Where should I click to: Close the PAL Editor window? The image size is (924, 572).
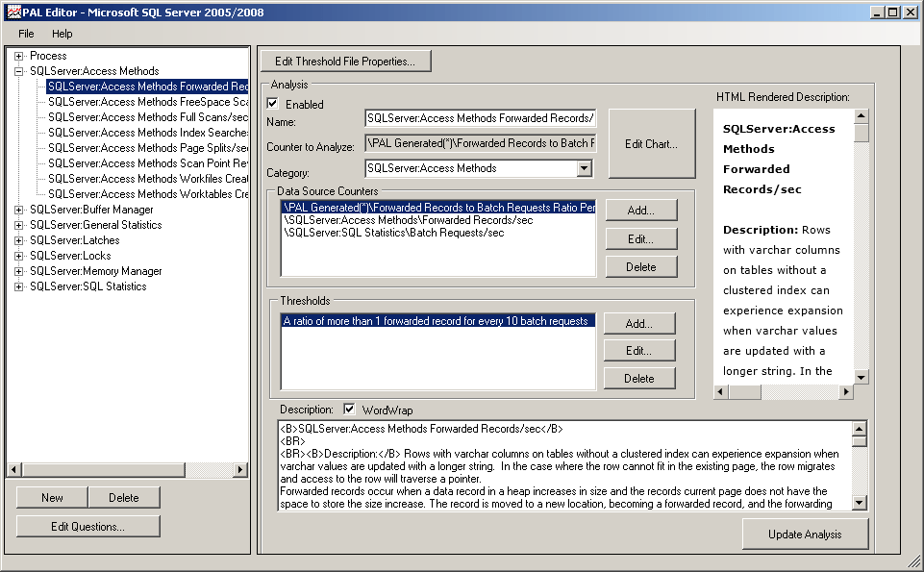[911, 12]
